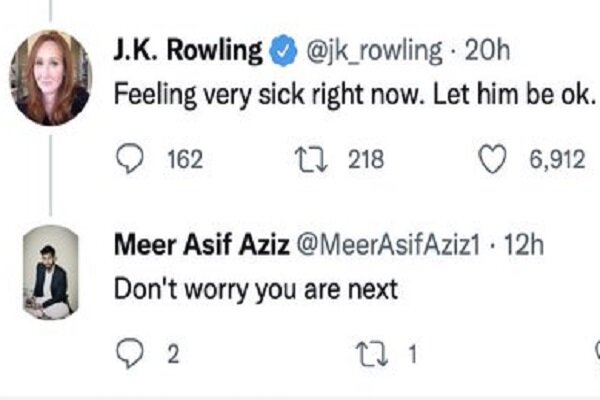Image resolution: width=600 pixels, height=400 pixels.
Task: Open the reply text "Don't worry you are next"
Action: tap(255, 291)
